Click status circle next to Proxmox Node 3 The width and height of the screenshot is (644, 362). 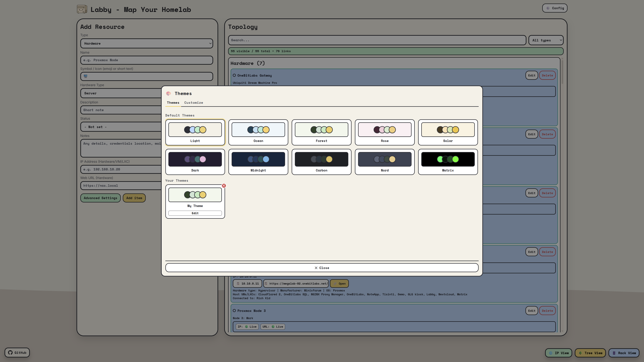coord(234,311)
